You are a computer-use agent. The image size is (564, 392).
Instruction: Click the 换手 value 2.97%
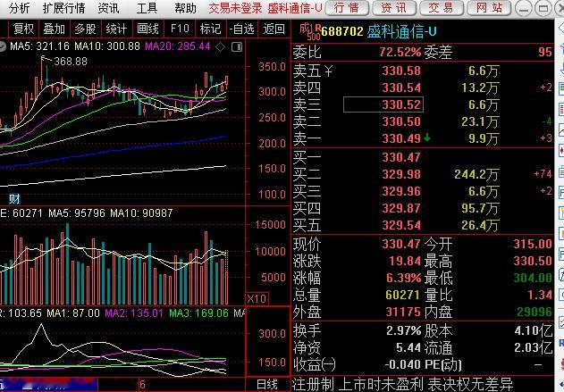click(x=404, y=330)
